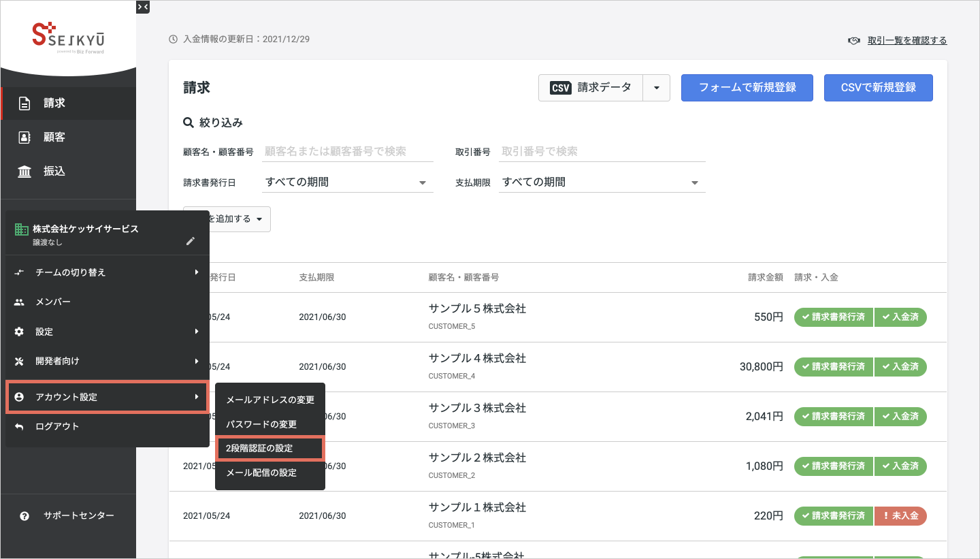Click the ログアウト menu entry
This screenshot has height=559, width=980.
tap(58, 426)
